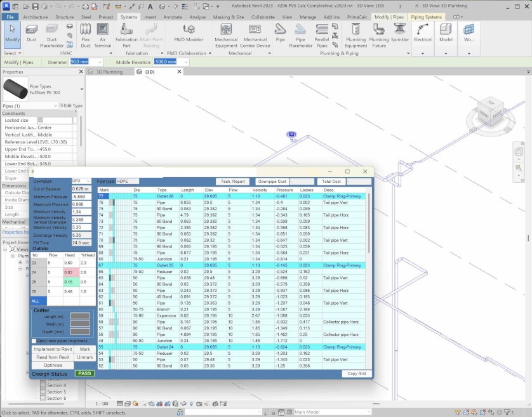Open the File tab

point(10,17)
